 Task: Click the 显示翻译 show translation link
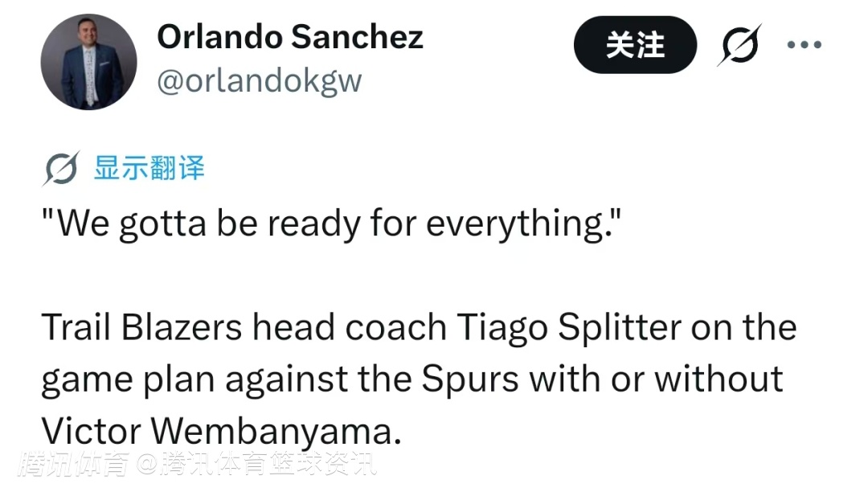[x=149, y=168]
